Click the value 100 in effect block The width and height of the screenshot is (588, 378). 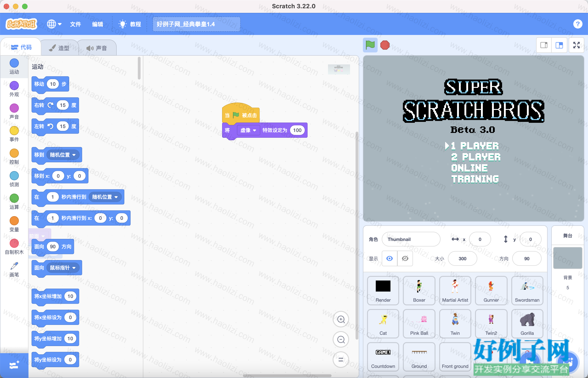[297, 130]
